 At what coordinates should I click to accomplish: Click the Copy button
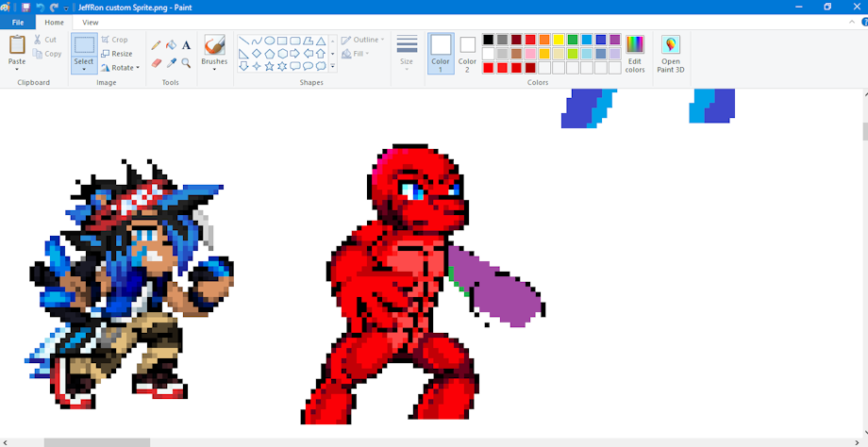point(47,54)
